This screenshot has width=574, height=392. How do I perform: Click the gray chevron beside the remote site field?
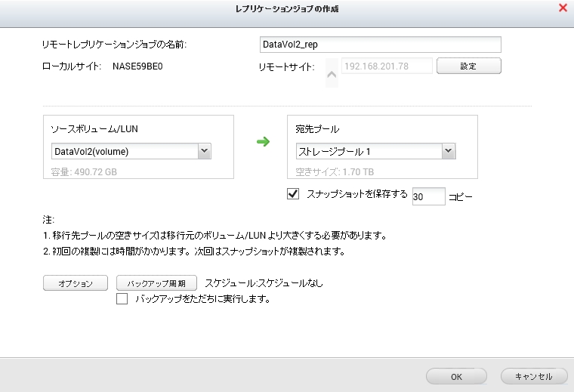(x=332, y=73)
